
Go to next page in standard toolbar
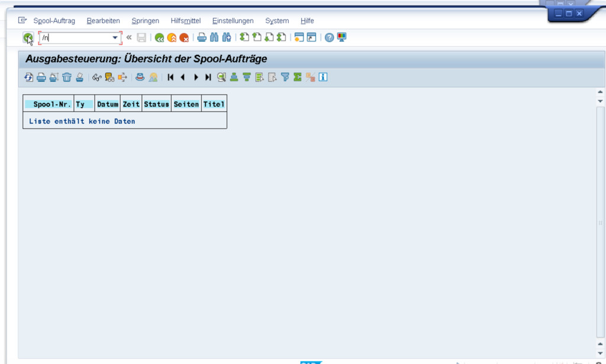click(x=269, y=37)
